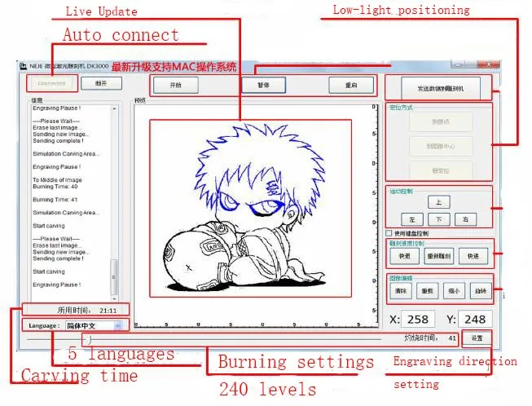Click the 所用时间 21:11 elapsed time label
This screenshot has height=406, width=532.
[x=87, y=311]
